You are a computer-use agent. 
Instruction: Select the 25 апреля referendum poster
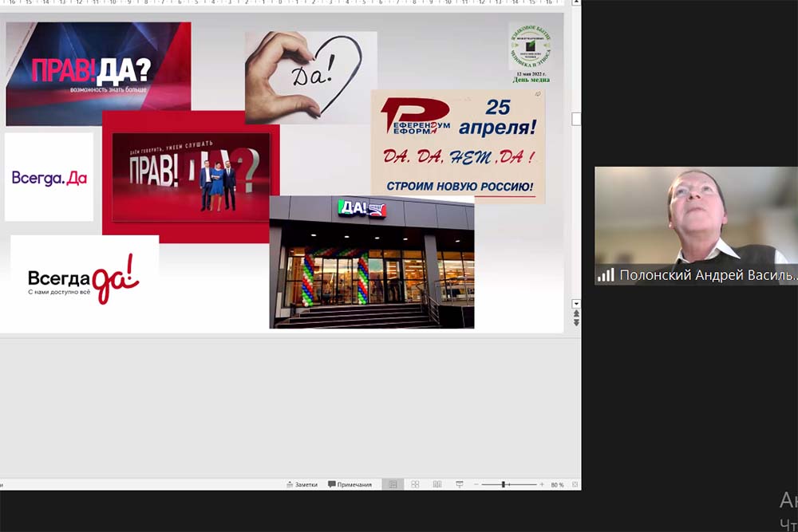(x=458, y=146)
